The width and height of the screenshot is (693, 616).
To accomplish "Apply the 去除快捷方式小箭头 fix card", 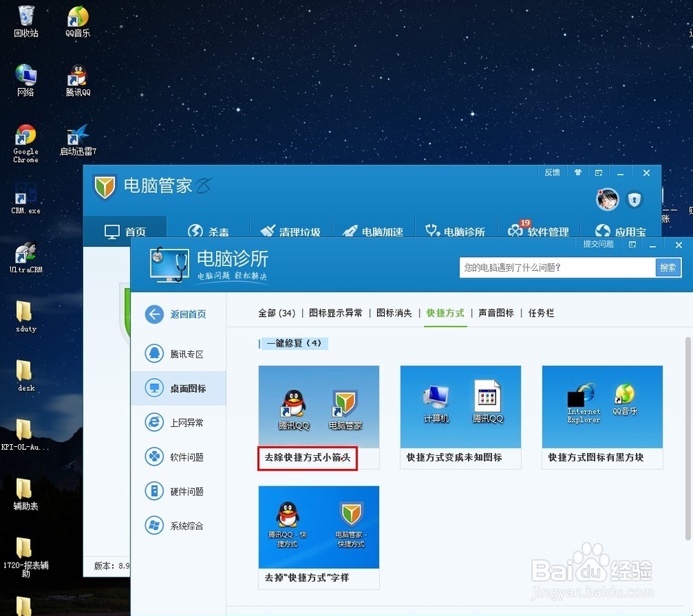I will 307,458.
